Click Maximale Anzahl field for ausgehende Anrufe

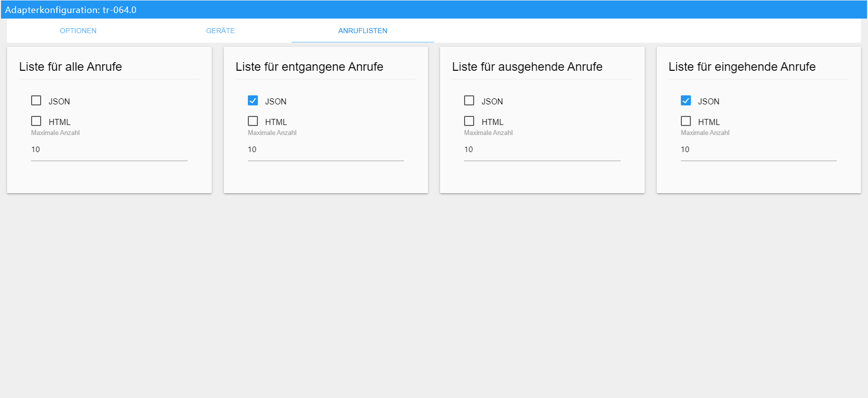(x=542, y=150)
